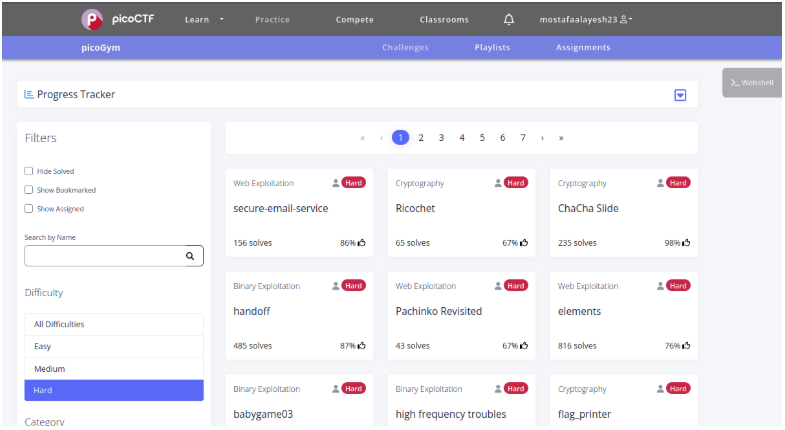Select Easy difficulty filter

click(x=114, y=346)
